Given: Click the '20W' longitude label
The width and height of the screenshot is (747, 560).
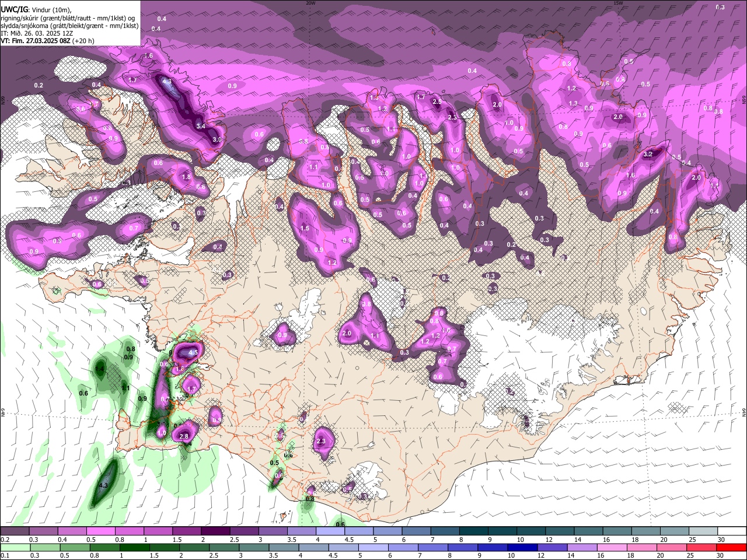Looking at the screenshot, I should pos(310,2).
